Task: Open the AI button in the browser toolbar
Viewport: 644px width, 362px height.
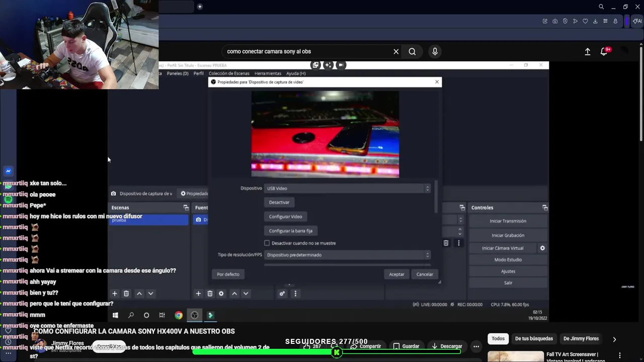Action: click(637, 21)
